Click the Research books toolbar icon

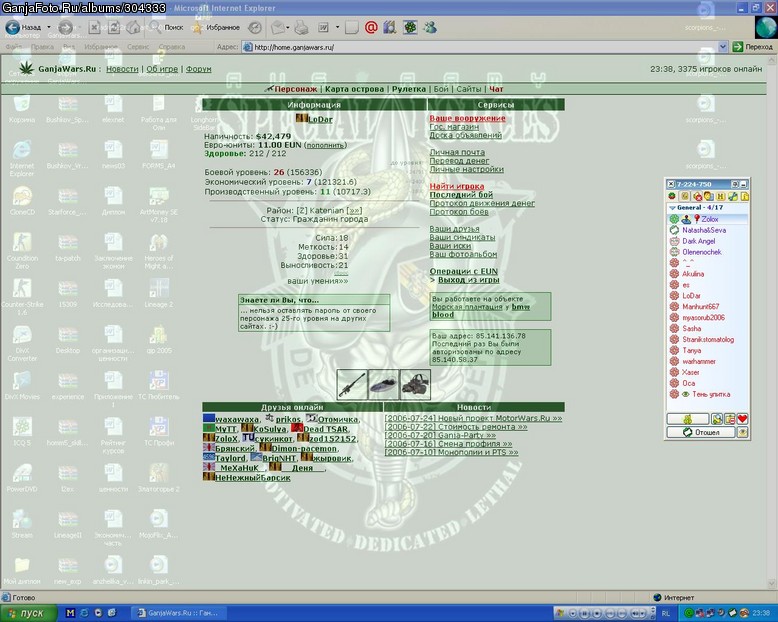point(389,27)
